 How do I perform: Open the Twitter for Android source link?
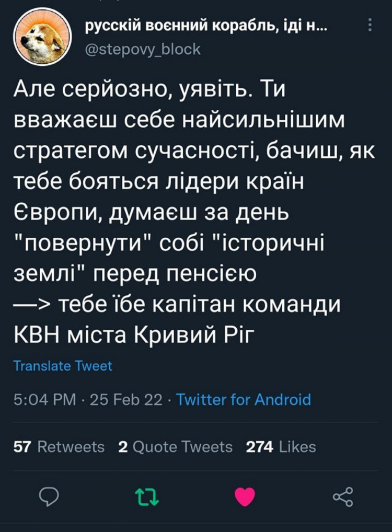244,400
